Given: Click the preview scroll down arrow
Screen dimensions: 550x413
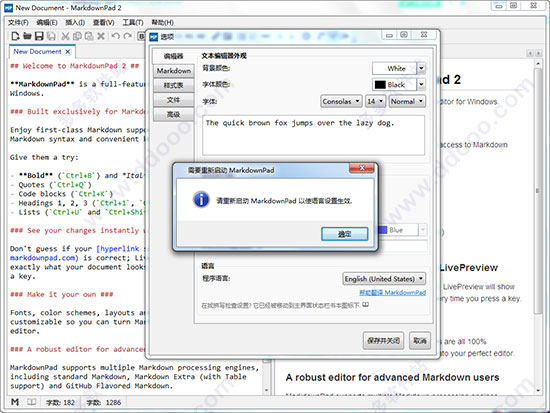Looking at the screenshot, I should 537,390.
